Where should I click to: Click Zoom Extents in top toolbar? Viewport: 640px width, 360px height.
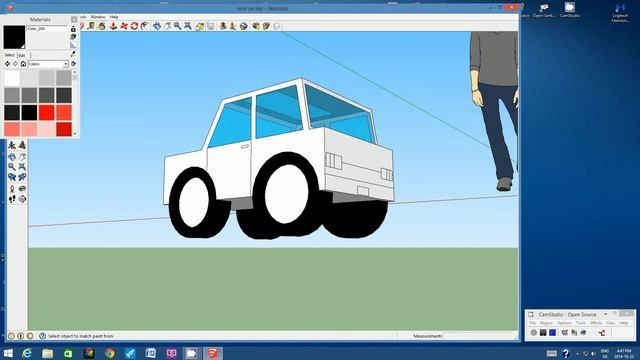[x=188, y=26]
